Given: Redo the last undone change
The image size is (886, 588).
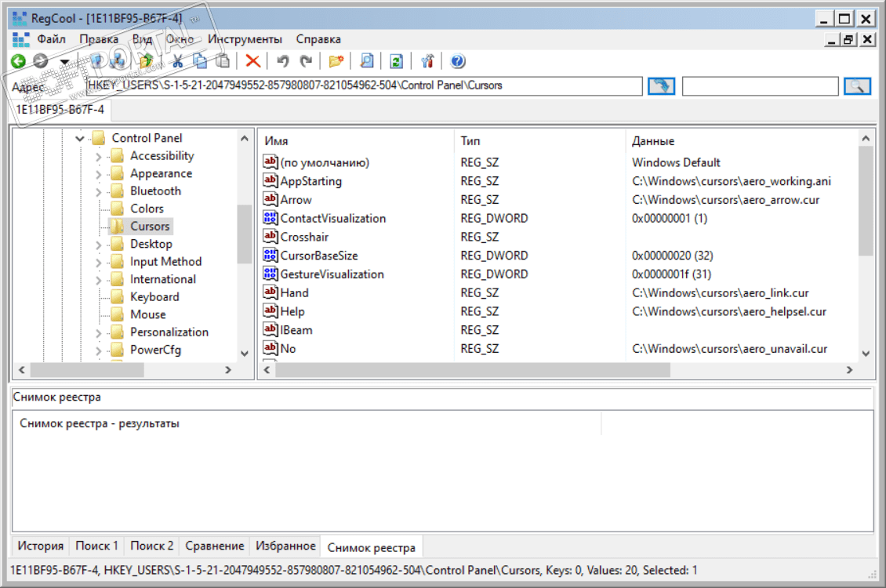Looking at the screenshot, I should pyautogui.click(x=306, y=61).
